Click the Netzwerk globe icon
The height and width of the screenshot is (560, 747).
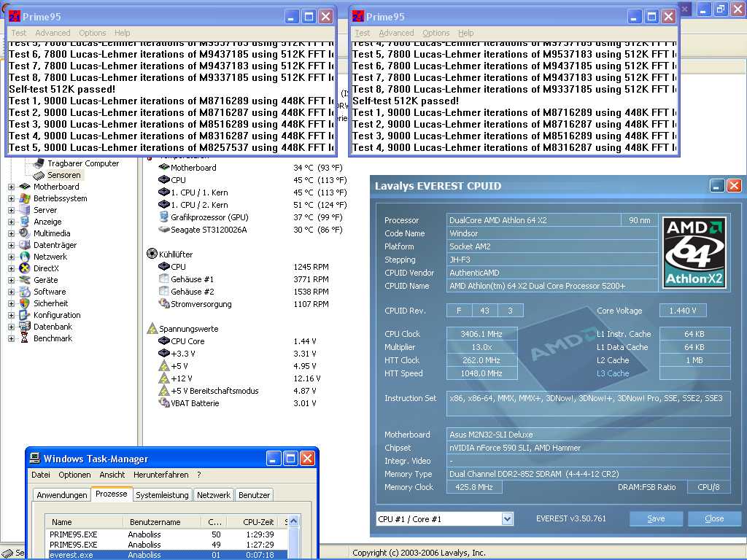click(x=25, y=257)
